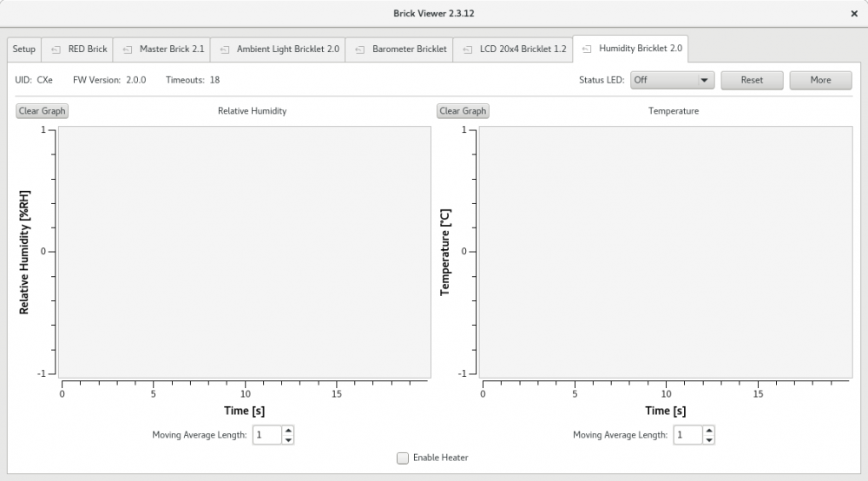Open the Status LED dropdown
The image size is (868, 481).
coord(672,80)
